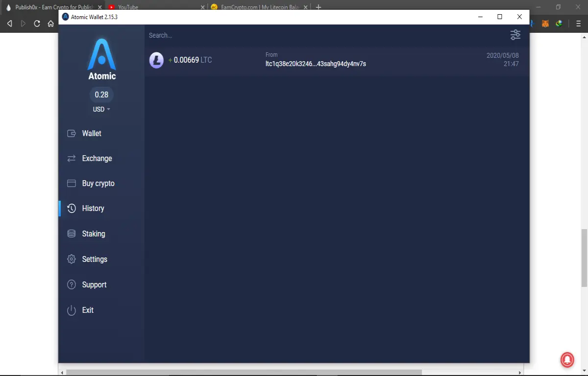This screenshot has width=588, height=376.
Task: Click the Atomic logo
Action: click(x=102, y=59)
